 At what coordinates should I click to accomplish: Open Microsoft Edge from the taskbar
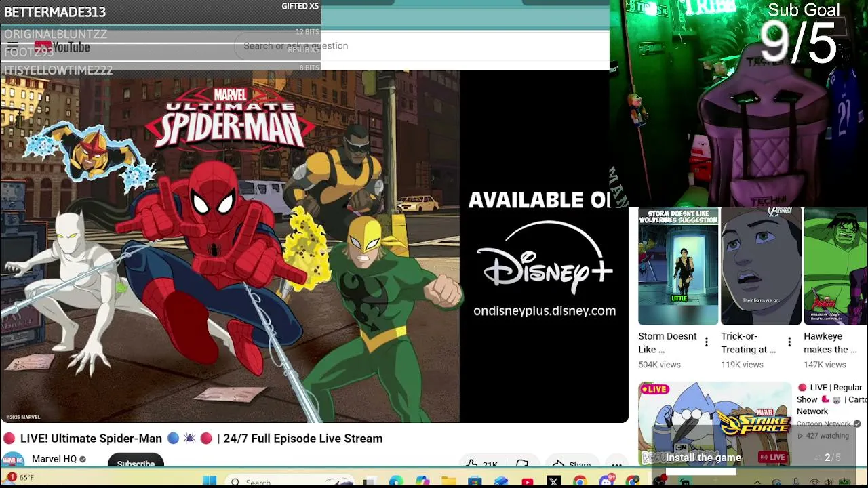point(396,482)
